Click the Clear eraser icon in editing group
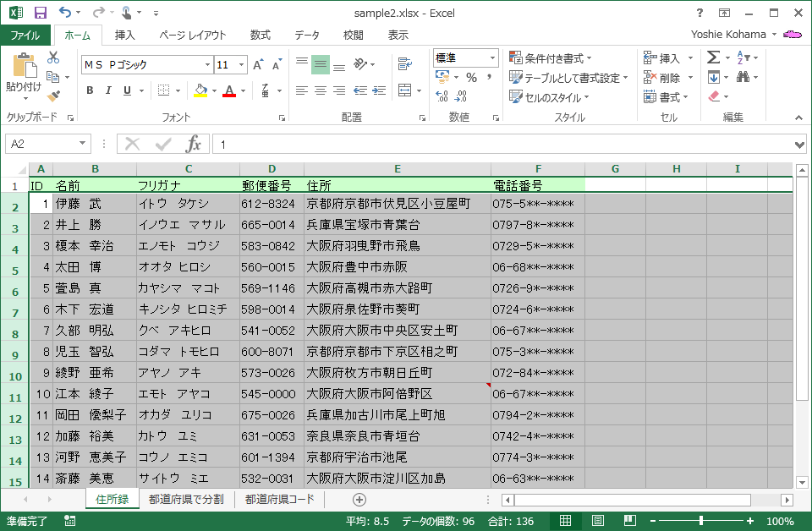 tap(714, 96)
